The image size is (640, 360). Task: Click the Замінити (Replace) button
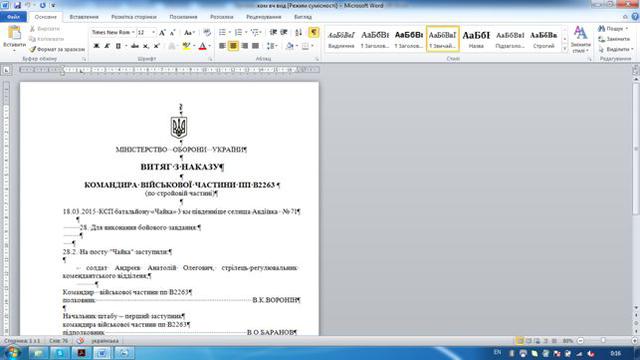614,39
